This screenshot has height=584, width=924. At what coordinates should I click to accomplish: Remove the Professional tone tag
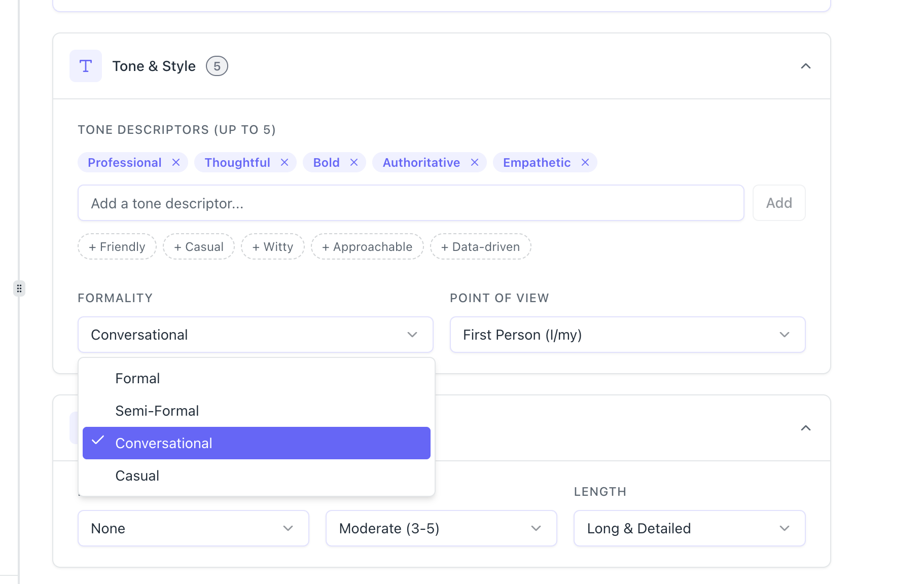pos(176,162)
